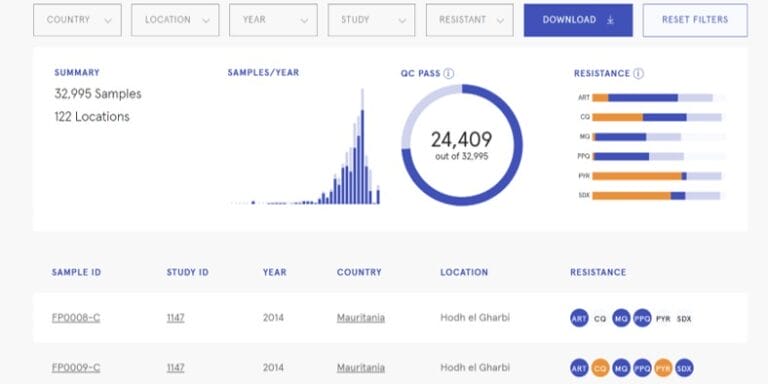Click PPQ resistance badge in FP0009-C row
Screen dimensions: 768x384
642,368
